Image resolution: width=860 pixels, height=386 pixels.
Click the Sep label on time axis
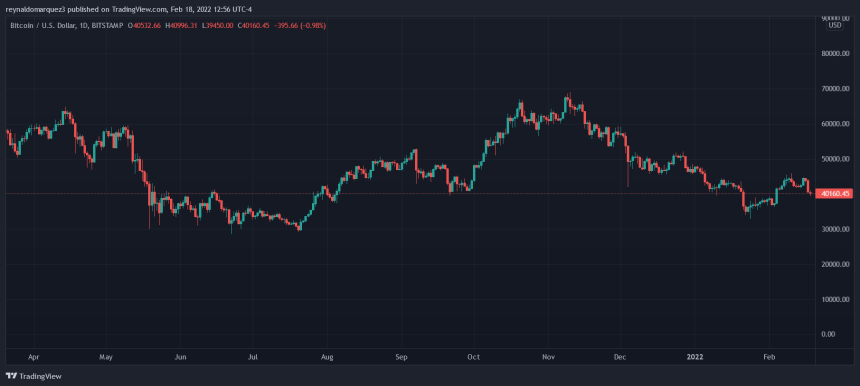[x=401, y=357]
